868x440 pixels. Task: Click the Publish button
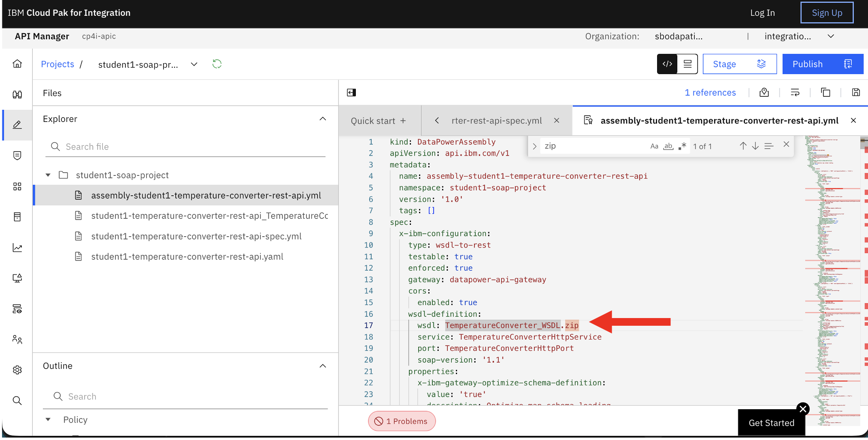[823, 64]
